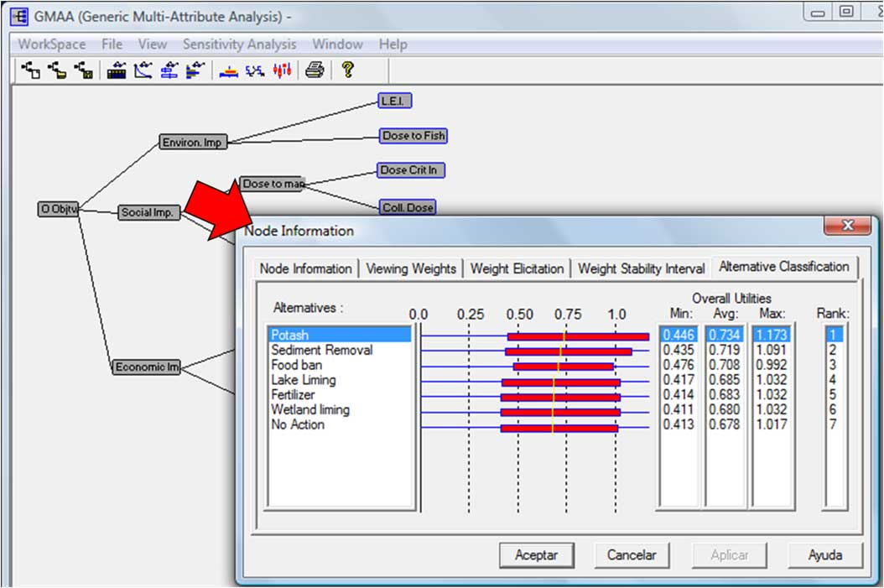Open the WorkSpace menu
The image size is (884, 588).
click(x=52, y=44)
